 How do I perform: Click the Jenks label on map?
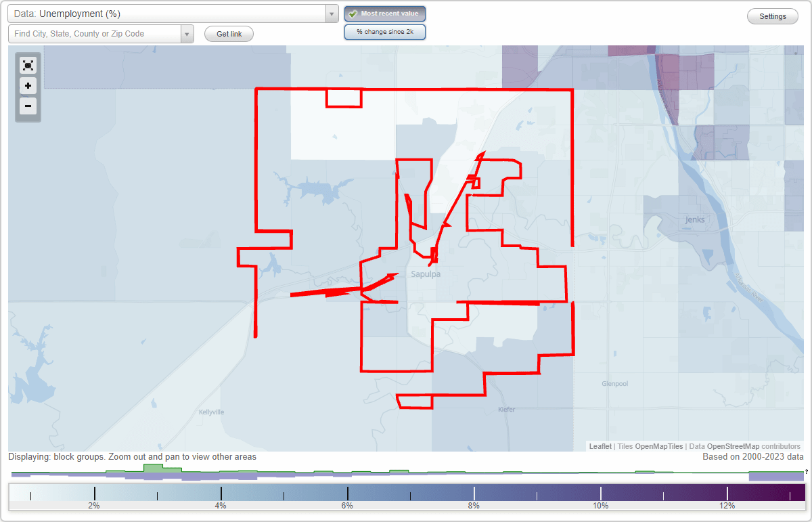pos(695,220)
